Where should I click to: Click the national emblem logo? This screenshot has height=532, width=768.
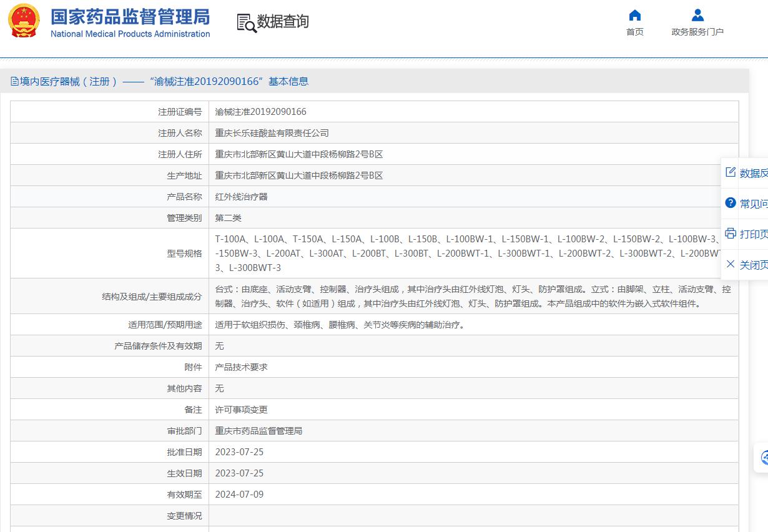tap(24, 21)
